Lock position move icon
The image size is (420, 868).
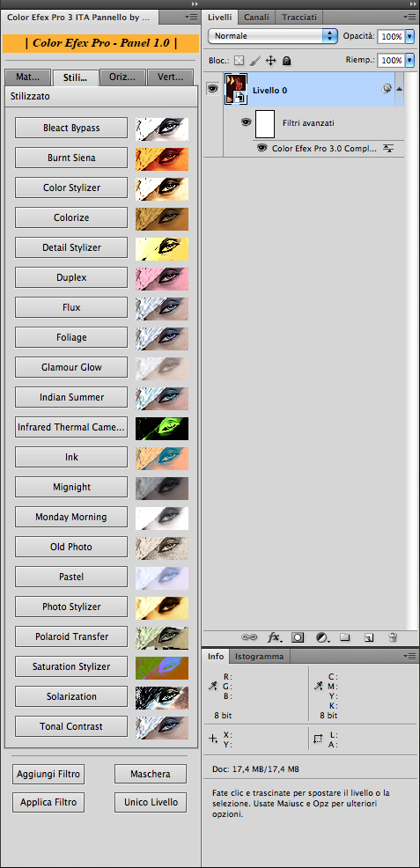coord(270,61)
